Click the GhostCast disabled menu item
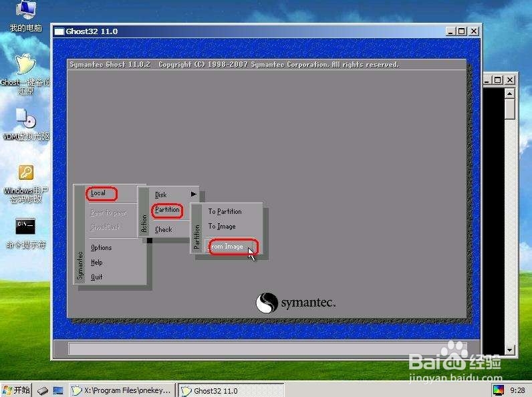 (105, 227)
